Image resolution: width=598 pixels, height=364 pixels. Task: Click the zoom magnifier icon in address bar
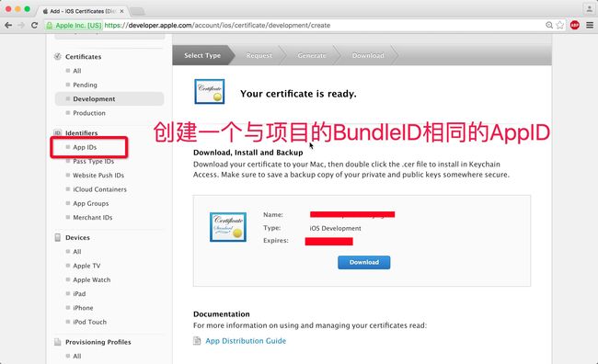click(549, 25)
